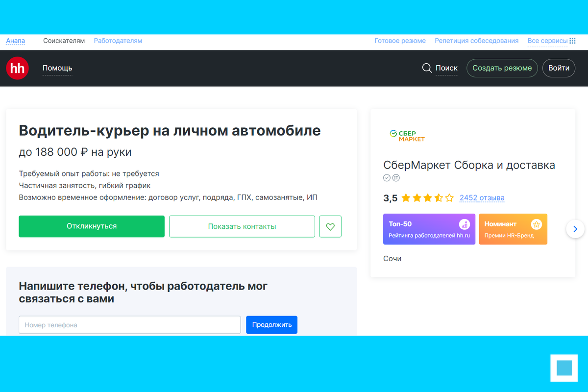This screenshot has height=392, width=588.
Task: Open СберМаркет Сборка и доставка employer page
Action: [x=469, y=165]
